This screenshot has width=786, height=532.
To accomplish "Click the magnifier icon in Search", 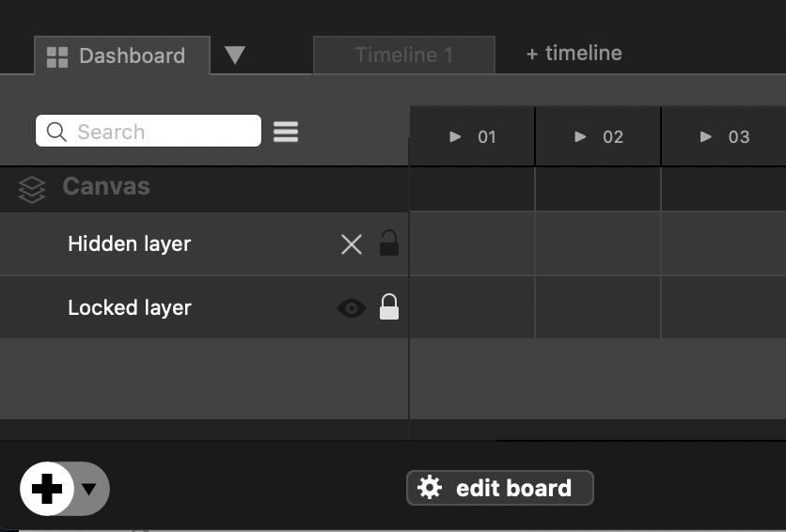I will coord(56,132).
